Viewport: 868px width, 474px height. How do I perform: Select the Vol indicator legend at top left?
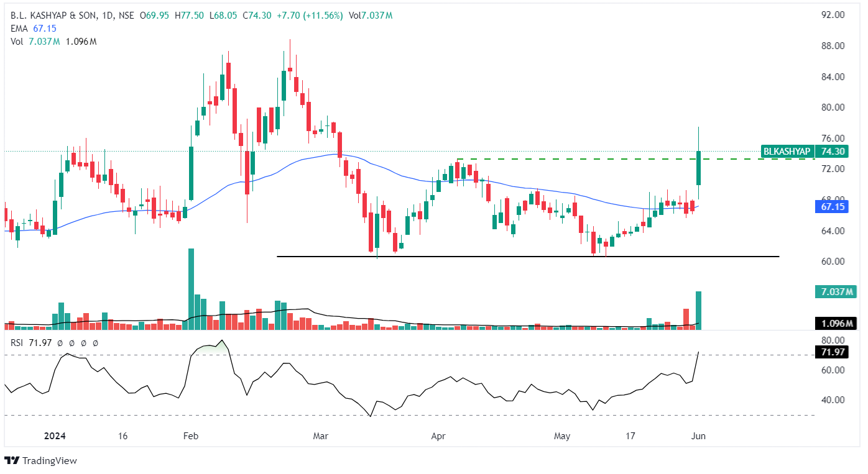(17, 42)
